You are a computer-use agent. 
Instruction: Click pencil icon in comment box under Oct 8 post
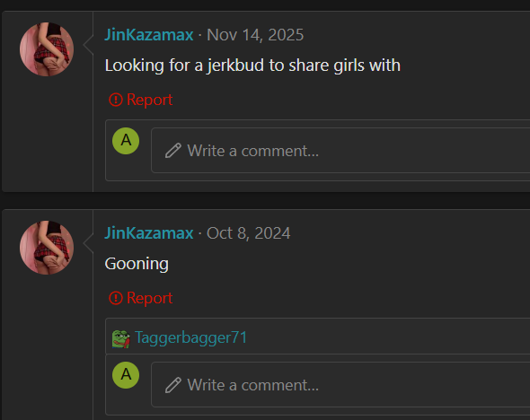pyautogui.click(x=173, y=385)
